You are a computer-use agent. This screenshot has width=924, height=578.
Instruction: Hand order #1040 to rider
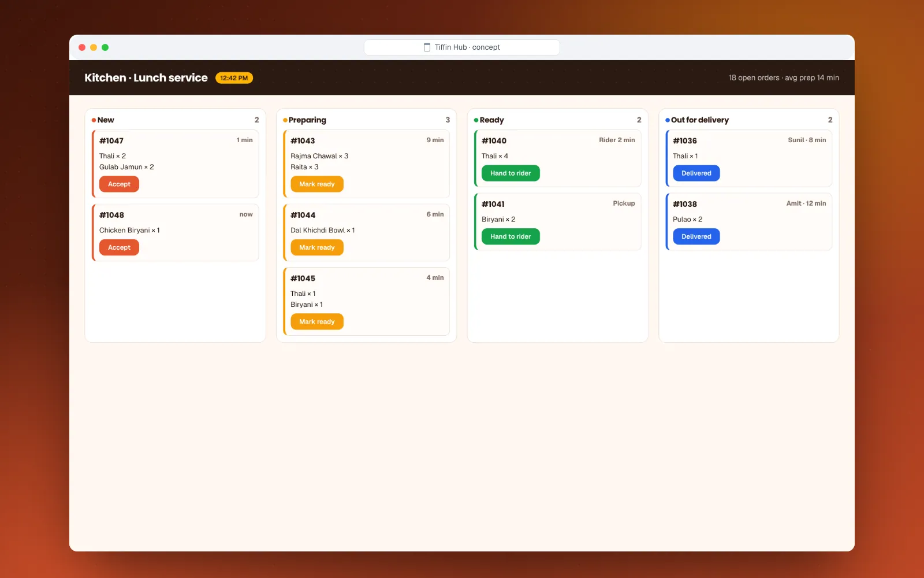(511, 173)
